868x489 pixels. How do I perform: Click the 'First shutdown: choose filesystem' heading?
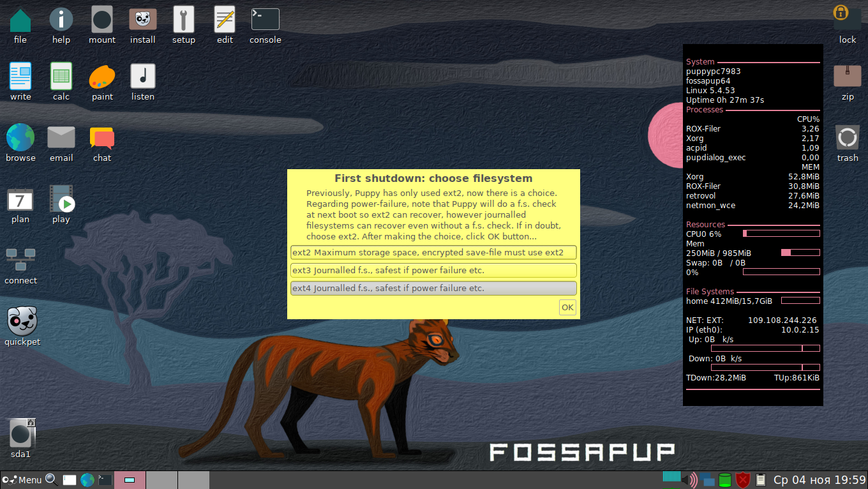433,178
